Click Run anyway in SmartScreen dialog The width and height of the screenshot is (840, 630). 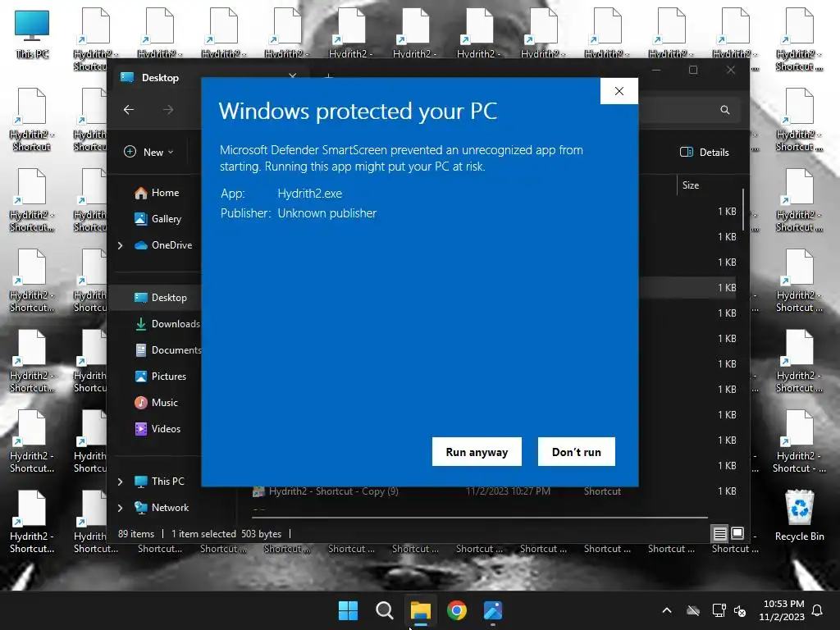click(x=477, y=452)
